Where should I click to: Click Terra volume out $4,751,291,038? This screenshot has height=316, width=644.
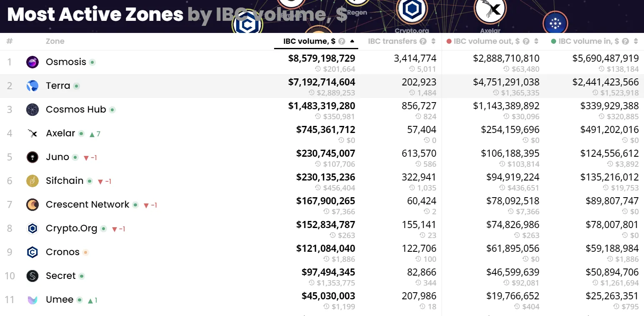click(x=506, y=82)
